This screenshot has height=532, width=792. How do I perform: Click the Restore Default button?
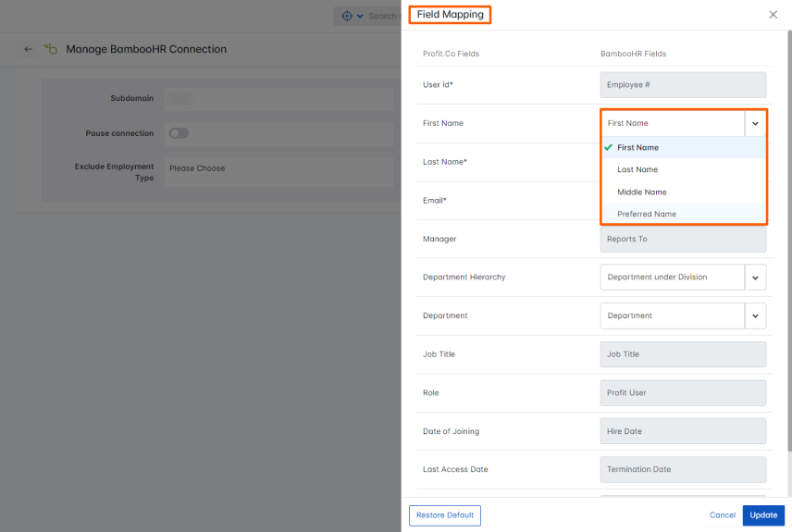(x=444, y=515)
